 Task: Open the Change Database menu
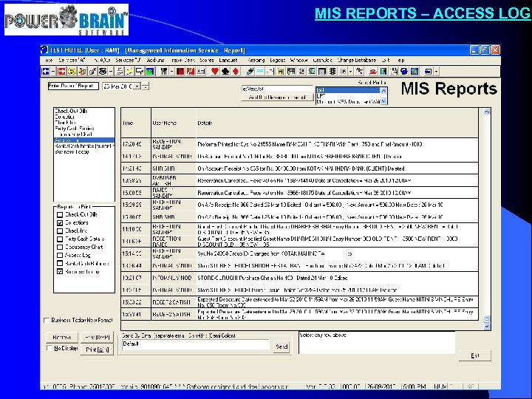[x=357, y=60]
